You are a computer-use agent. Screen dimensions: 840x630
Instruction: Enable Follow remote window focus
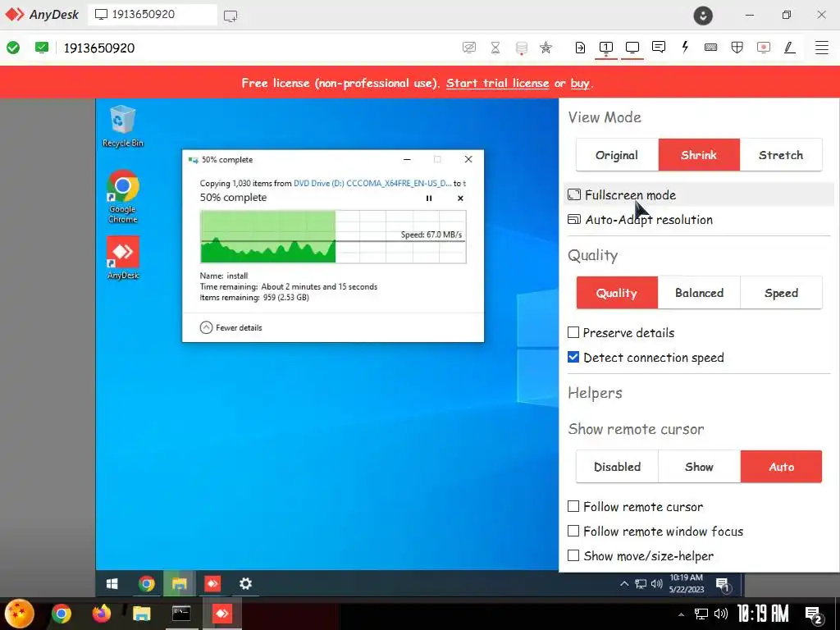click(573, 531)
